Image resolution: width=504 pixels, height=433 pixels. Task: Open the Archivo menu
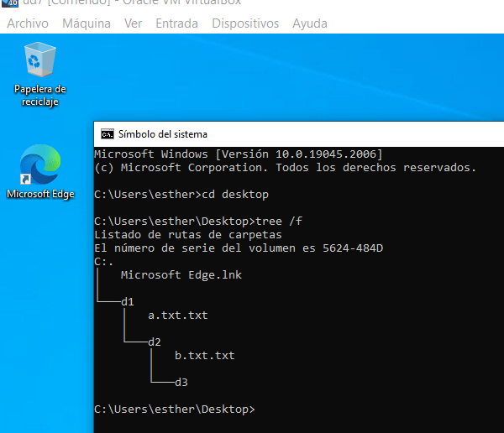[28, 23]
